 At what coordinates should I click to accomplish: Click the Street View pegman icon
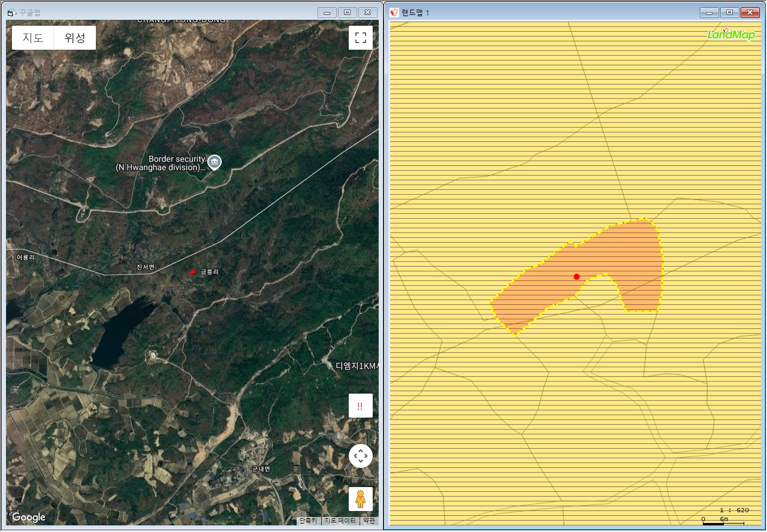click(x=360, y=498)
